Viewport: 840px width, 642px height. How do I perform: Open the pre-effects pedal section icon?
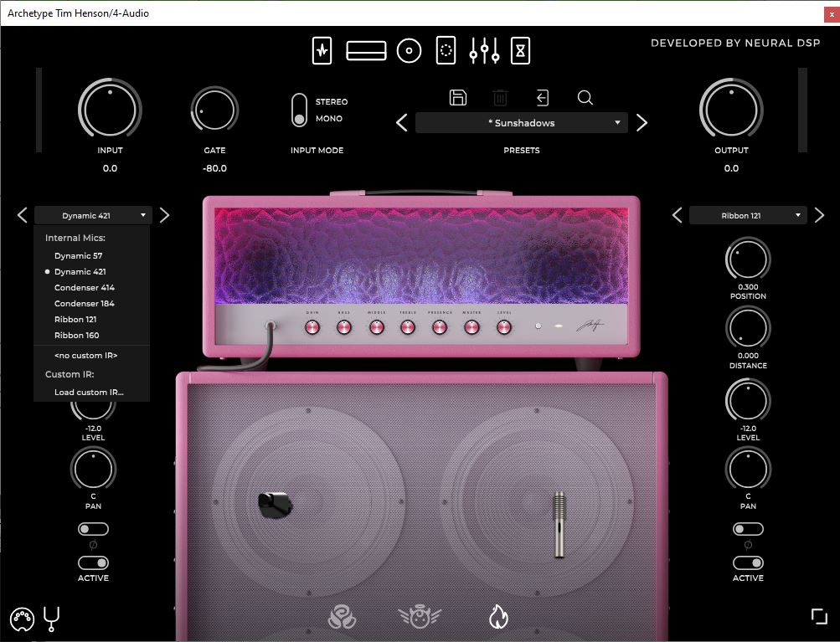322,51
